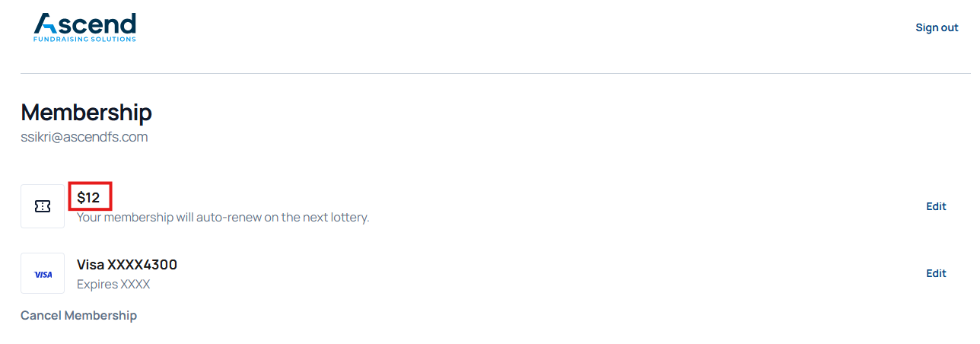Click the 'Your membership will auto-renew' notice
The width and height of the screenshot is (980, 344).
[222, 218]
